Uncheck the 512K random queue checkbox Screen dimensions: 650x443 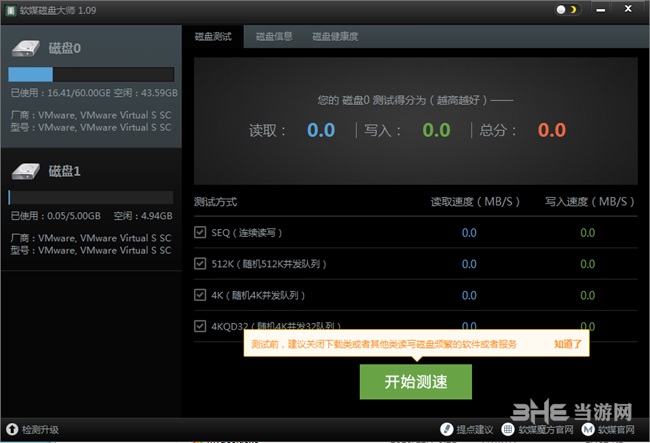[200, 264]
